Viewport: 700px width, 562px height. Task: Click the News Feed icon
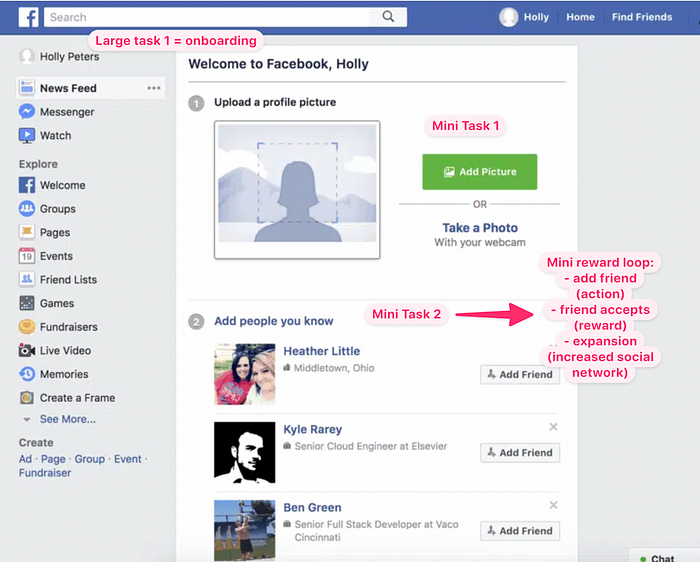click(27, 87)
